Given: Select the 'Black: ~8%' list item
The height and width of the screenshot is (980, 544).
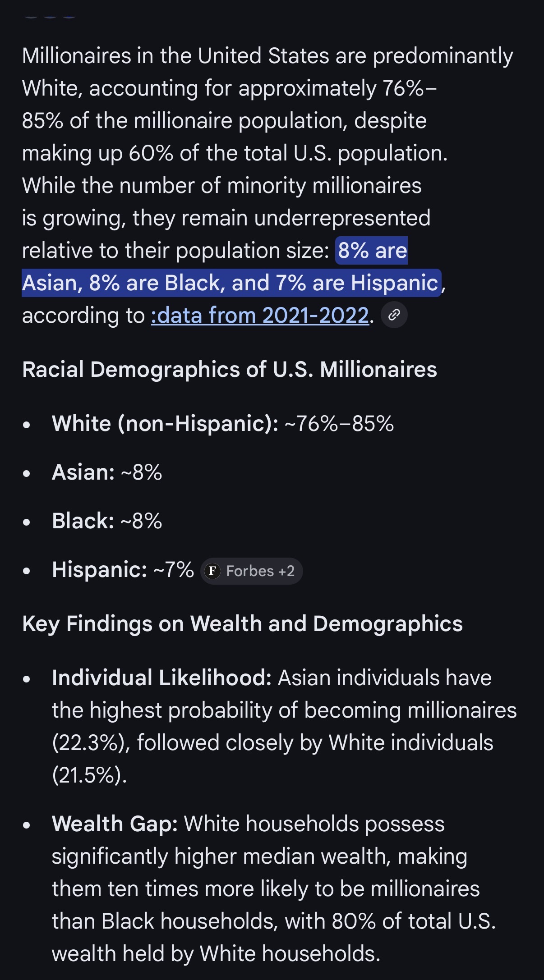Looking at the screenshot, I should coord(107,521).
